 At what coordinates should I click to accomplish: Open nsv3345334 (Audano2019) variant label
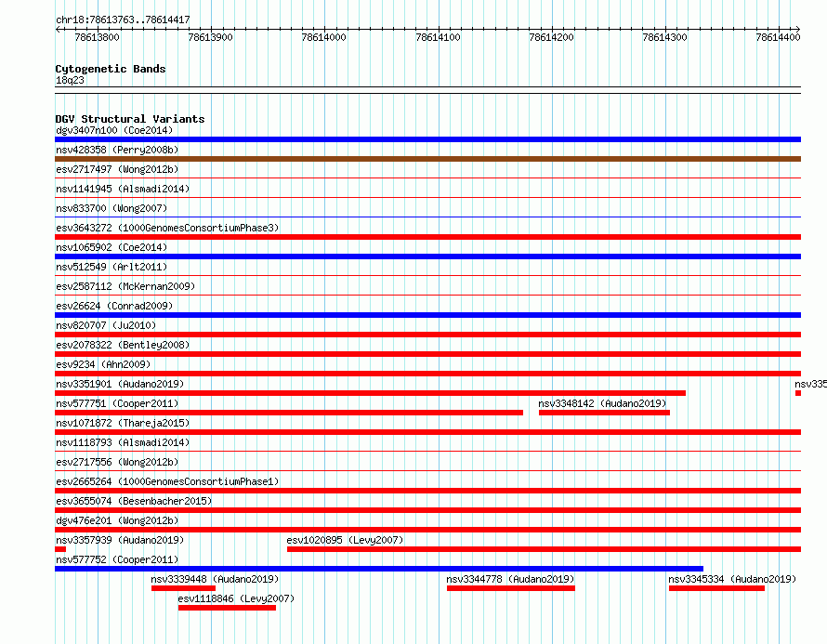tap(732, 579)
